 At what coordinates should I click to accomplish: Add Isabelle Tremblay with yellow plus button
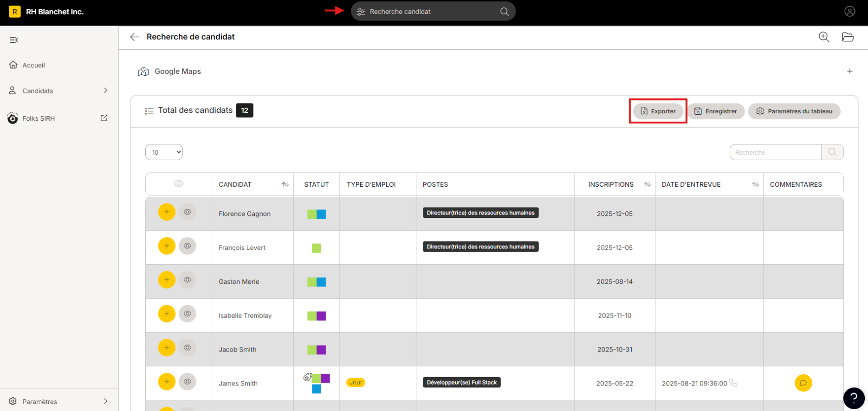pos(167,314)
